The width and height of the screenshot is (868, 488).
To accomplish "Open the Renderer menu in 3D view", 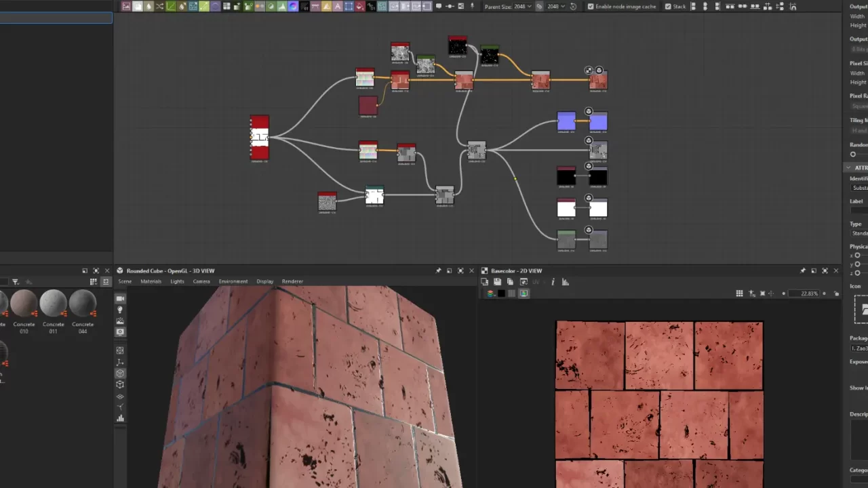I will pyautogui.click(x=292, y=281).
